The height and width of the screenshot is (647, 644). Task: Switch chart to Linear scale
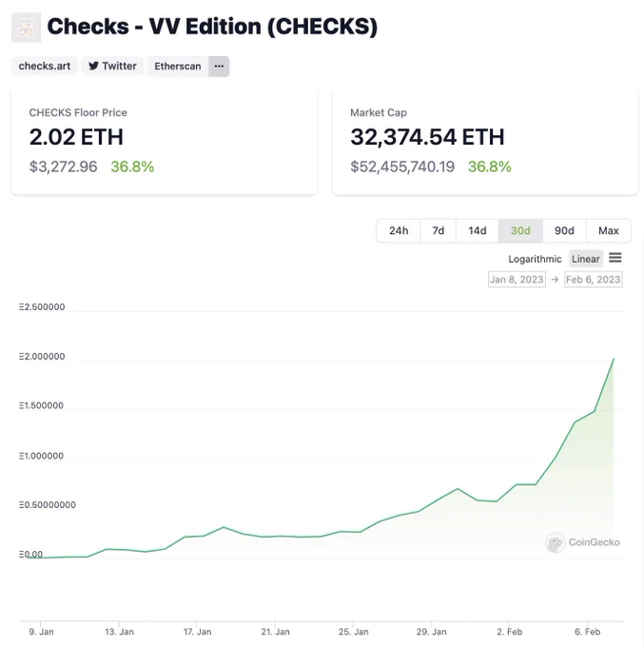coord(585,259)
